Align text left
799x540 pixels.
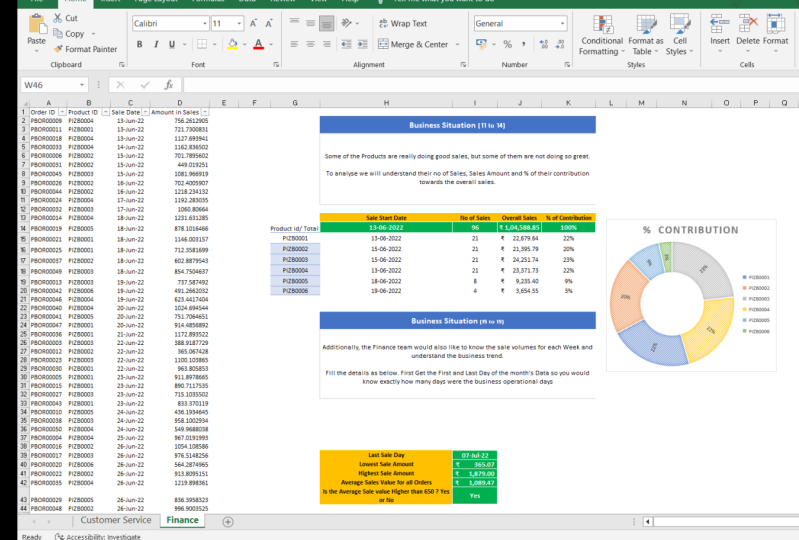click(295, 44)
